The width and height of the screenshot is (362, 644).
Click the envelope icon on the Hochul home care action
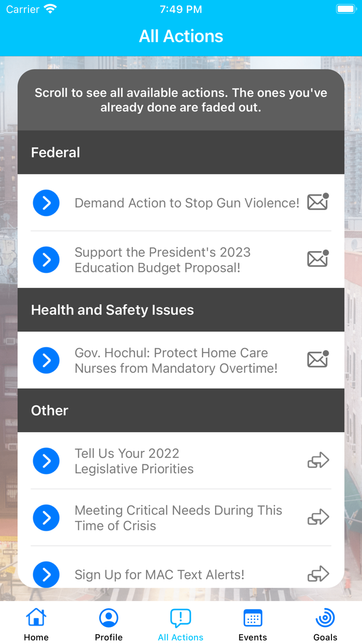(317, 359)
